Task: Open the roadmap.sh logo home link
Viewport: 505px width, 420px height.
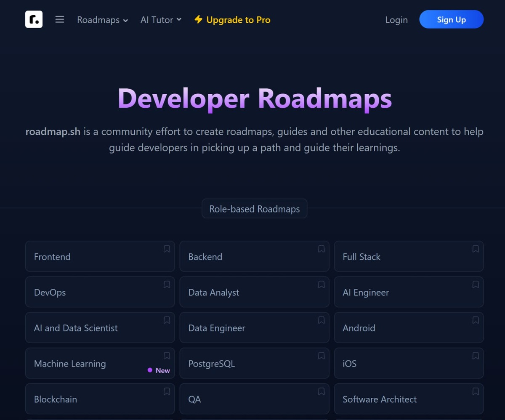Action: (x=34, y=19)
